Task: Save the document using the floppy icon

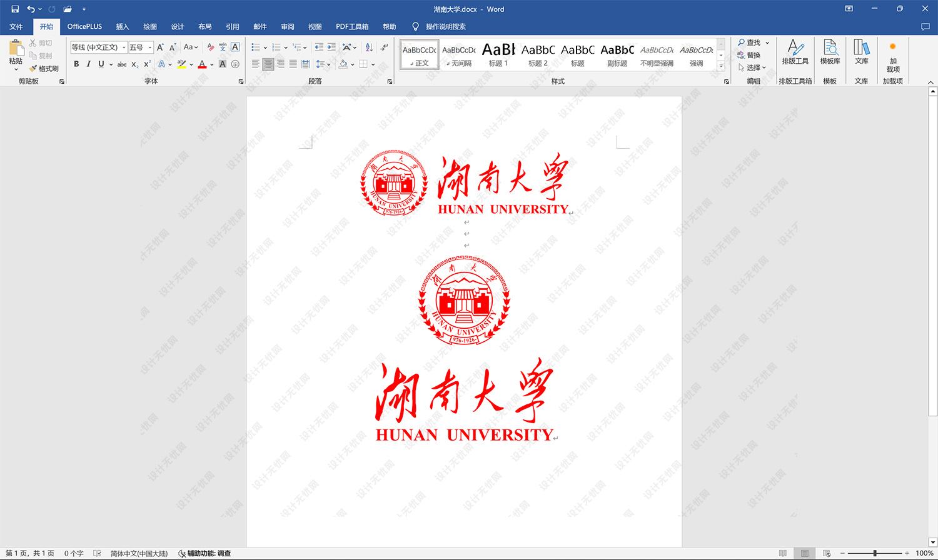Action: (15, 9)
